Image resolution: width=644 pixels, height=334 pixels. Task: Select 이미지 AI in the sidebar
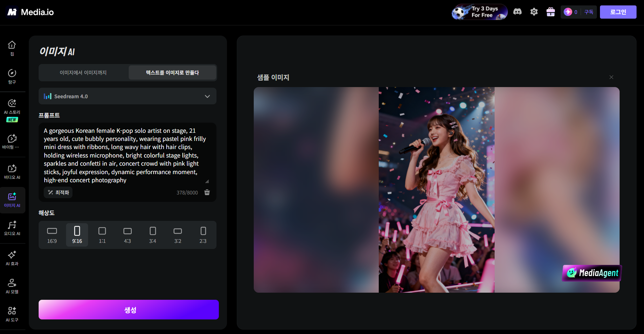[x=12, y=200]
